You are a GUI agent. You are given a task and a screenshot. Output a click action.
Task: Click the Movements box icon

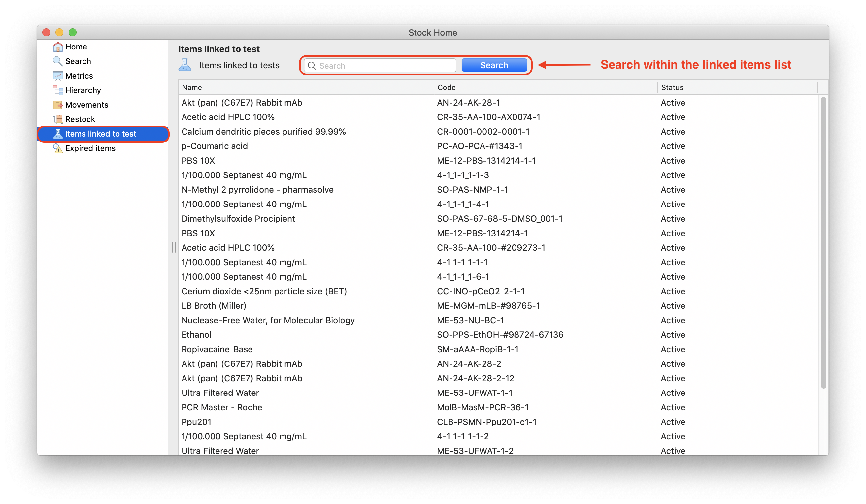[58, 105]
